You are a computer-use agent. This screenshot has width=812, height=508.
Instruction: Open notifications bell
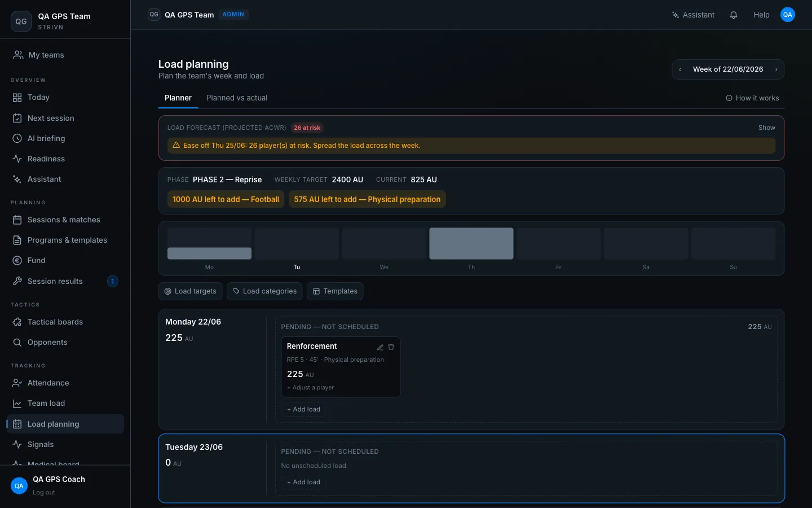point(734,15)
